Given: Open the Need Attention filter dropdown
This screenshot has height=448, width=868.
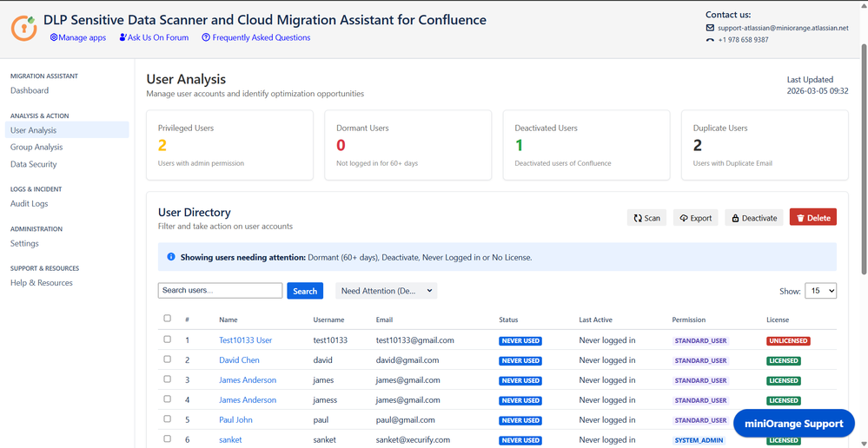Looking at the screenshot, I should 386,291.
